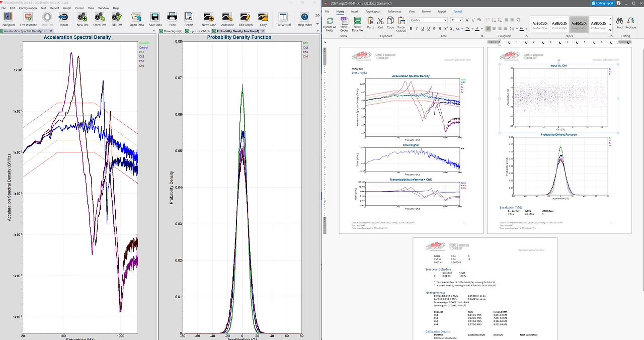The image size is (644, 340).
Task: Select the Input vs. Ch1 graph image
Action: tap(558, 99)
